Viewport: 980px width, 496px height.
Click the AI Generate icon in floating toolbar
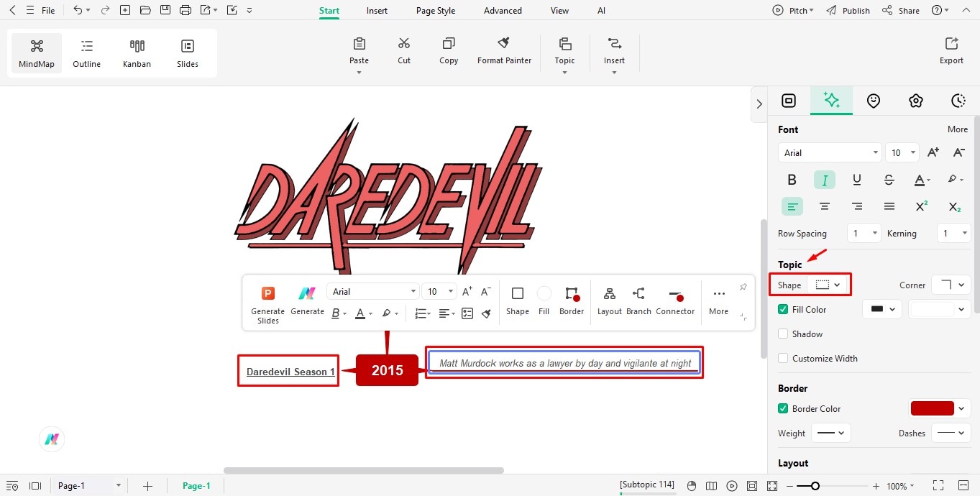click(x=307, y=300)
